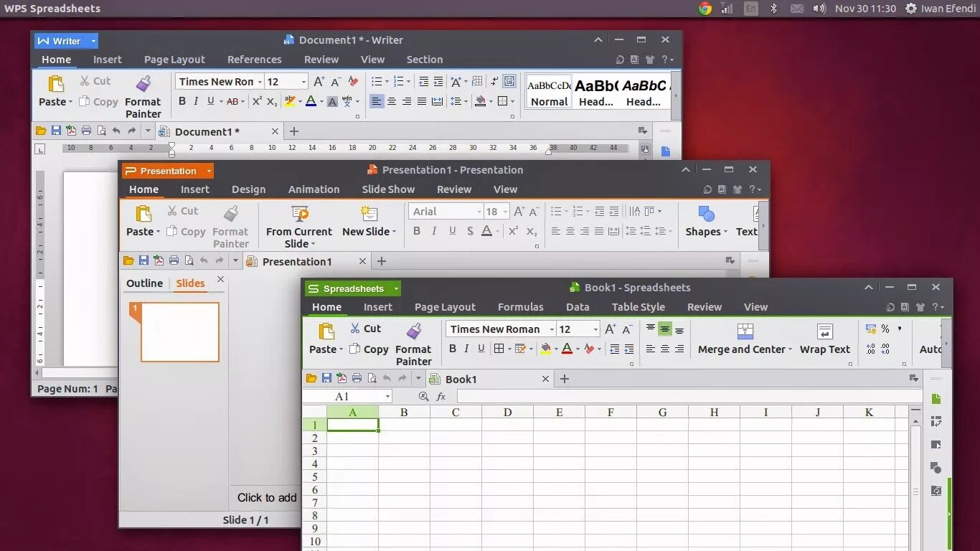This screenshot has width=980, height=551.
Task: Click From Current Slide in Presentation
Action: pyautogui.click(x=299, y=225)
